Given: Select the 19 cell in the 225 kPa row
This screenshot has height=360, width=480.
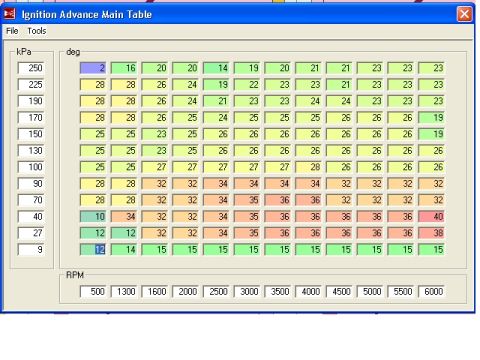Looking at the screenshot, I should (x=216, y=84).
